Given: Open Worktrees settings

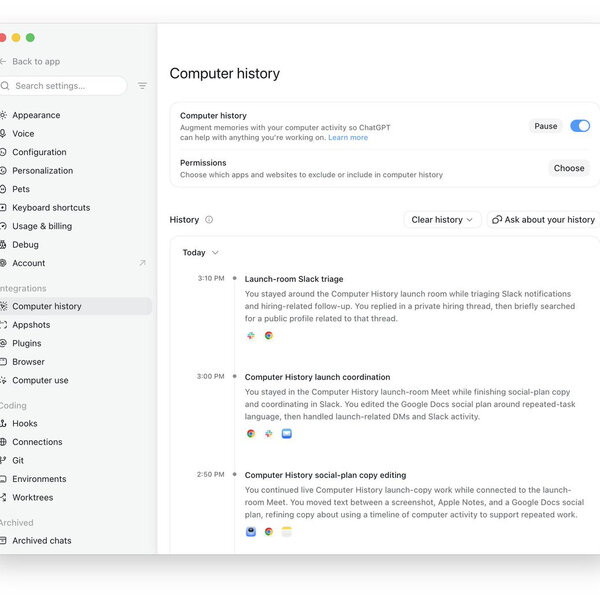Looking at the screenshot, I should pyautogui.click(x=33, y=497).
